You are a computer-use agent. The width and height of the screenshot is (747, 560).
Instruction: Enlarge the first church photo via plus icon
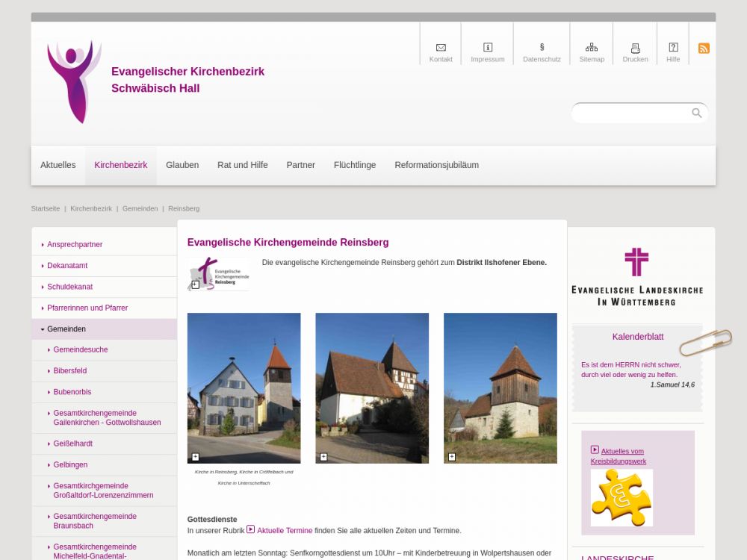tap(196, 457)
